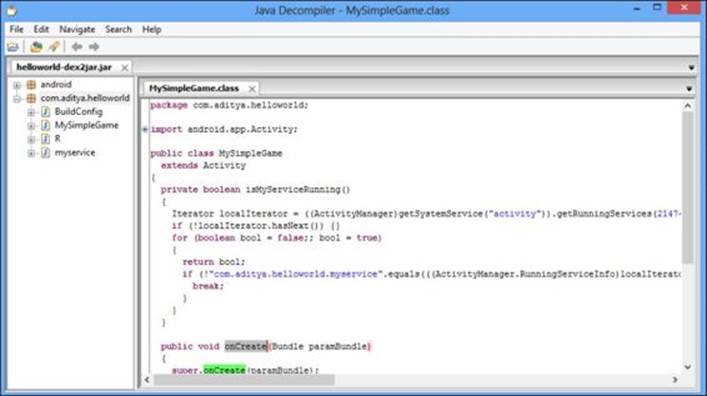The height and width of the screenshot is (396, 707).
Task: Click the Open File toolbar icon
Action: (x=13, y=46)
